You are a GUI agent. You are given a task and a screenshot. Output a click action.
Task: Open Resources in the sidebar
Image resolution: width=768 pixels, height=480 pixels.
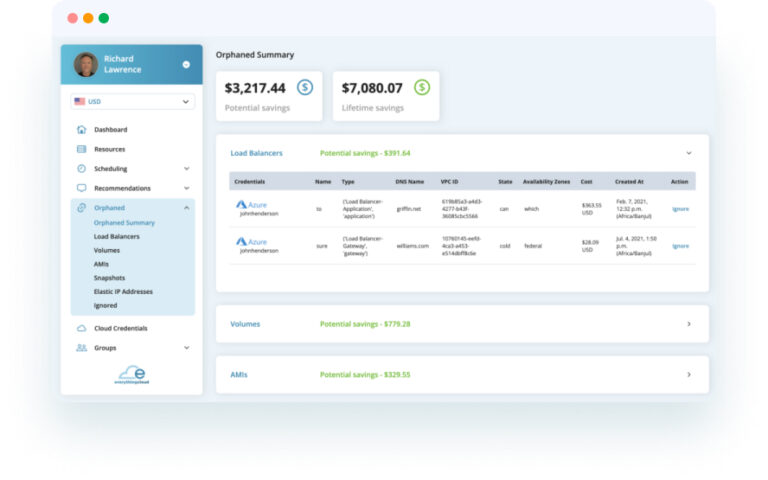(110, 149)
